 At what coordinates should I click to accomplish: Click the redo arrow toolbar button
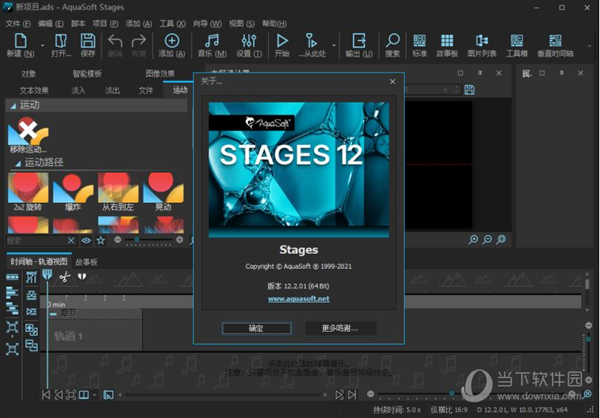[x=139, y=41]
